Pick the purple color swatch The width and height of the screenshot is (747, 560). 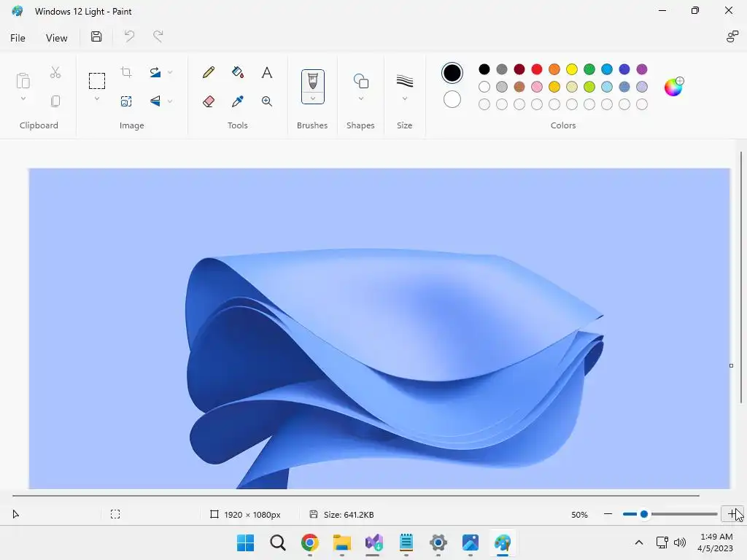click(x=642, y=69)
